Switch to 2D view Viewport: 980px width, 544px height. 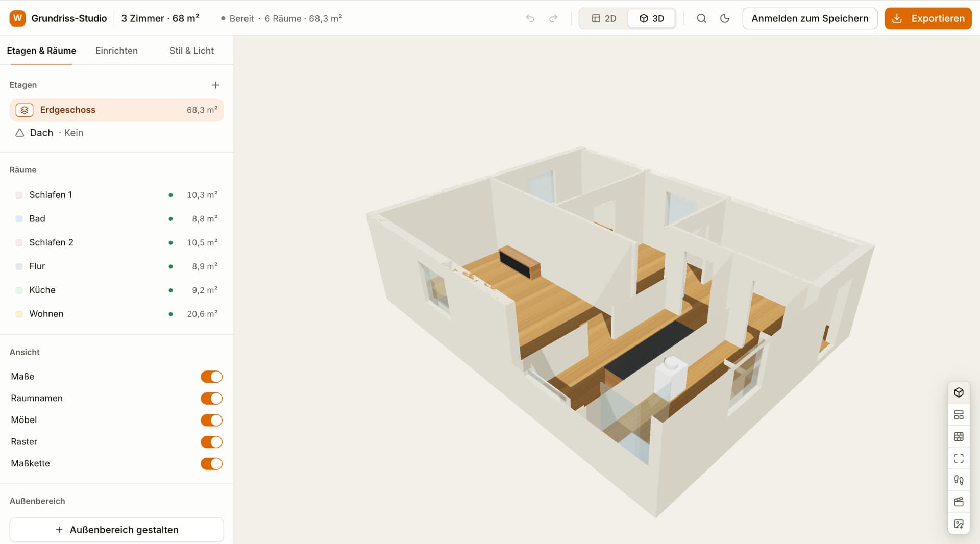click(604, 18)
